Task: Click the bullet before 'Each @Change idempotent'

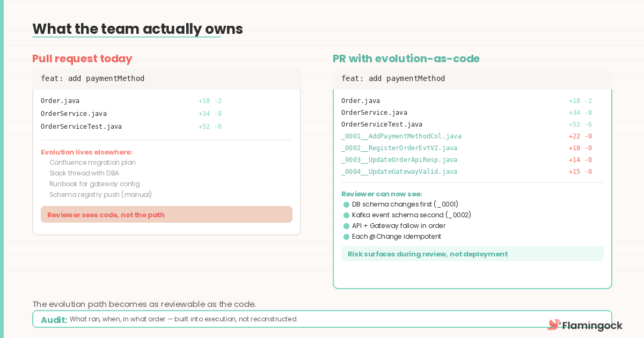Action: (346, 237)
